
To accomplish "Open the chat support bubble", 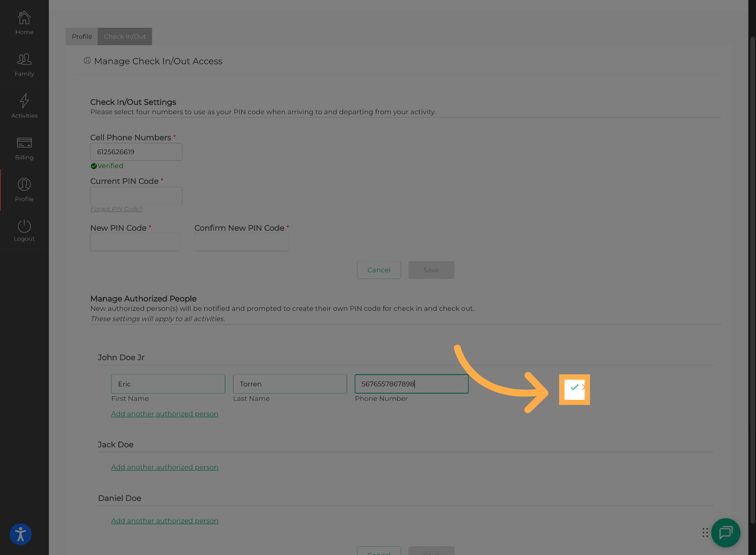I will pyautogui.click(x=726, y=533).
